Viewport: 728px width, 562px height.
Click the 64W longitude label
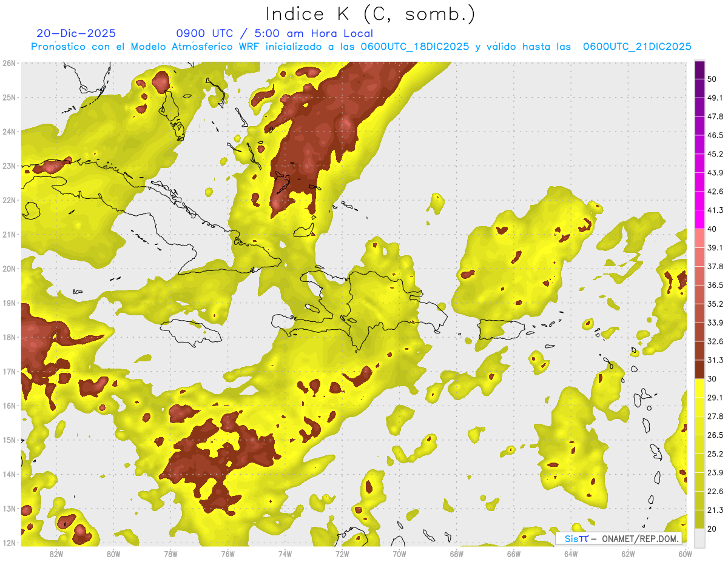[x=571, y=554]
